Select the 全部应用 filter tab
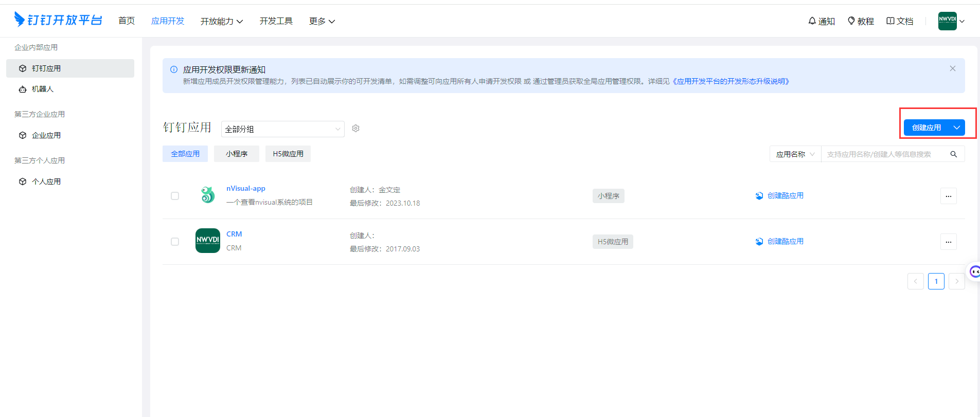 (x=185, y=154)
